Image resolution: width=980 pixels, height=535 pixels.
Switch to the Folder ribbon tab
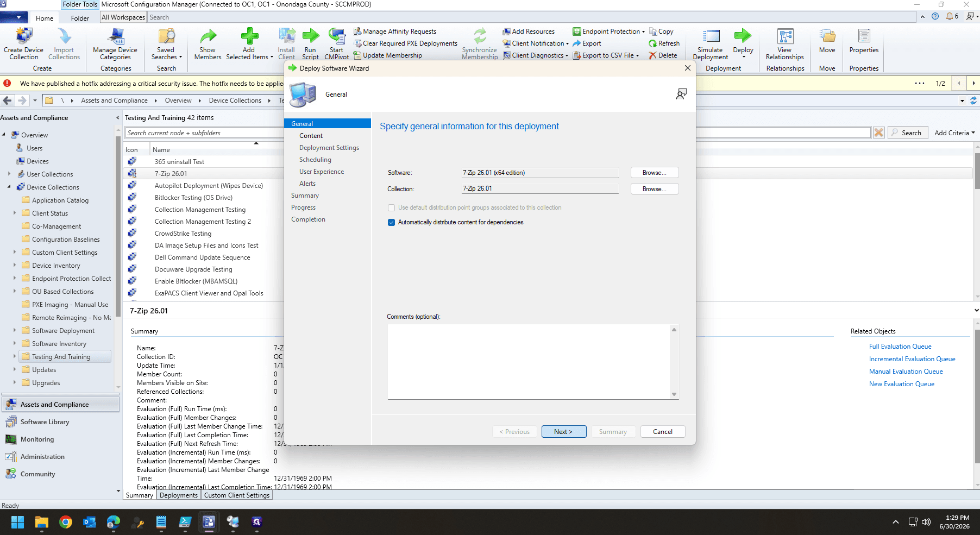pyautogui.click(x=80, y=18)
